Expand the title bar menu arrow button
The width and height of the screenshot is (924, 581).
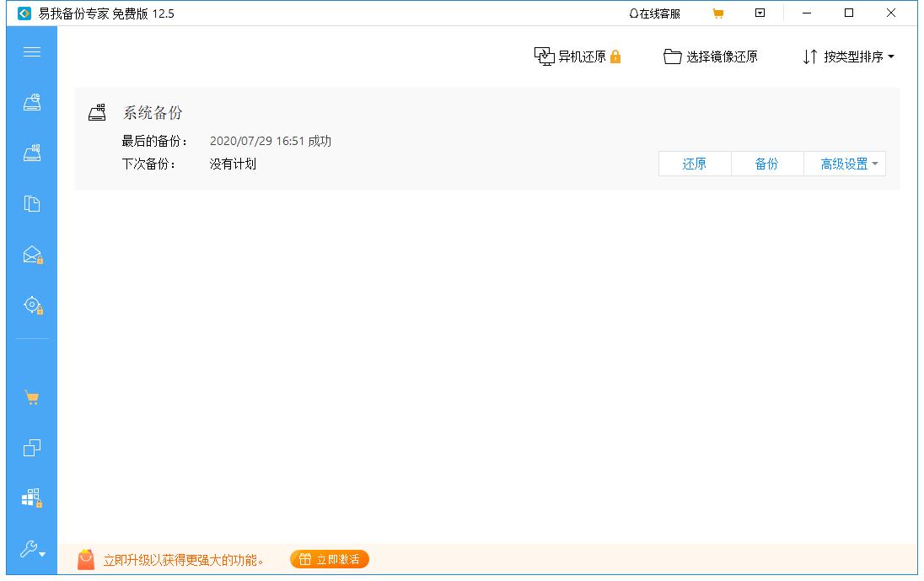[x=760, y=13]
